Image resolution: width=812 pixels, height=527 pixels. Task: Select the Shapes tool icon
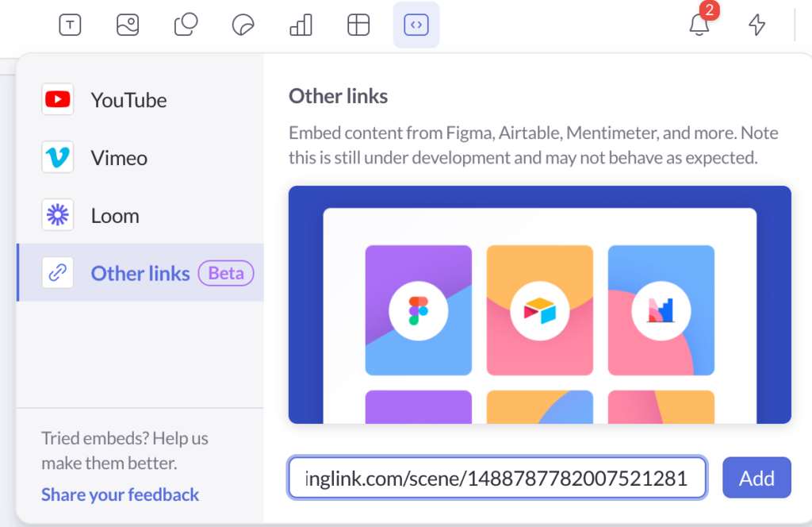point(186,25)
